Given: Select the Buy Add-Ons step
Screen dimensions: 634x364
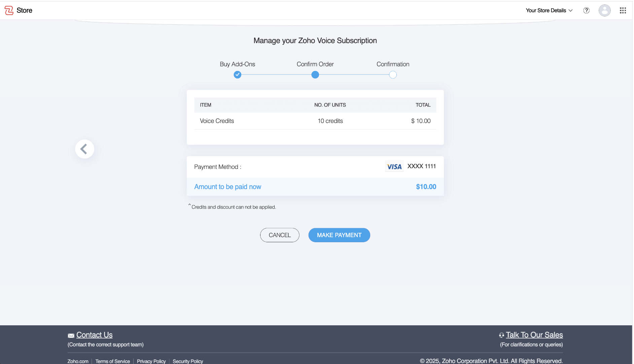Looking at the screenshot, I should [x=238, y=64].
